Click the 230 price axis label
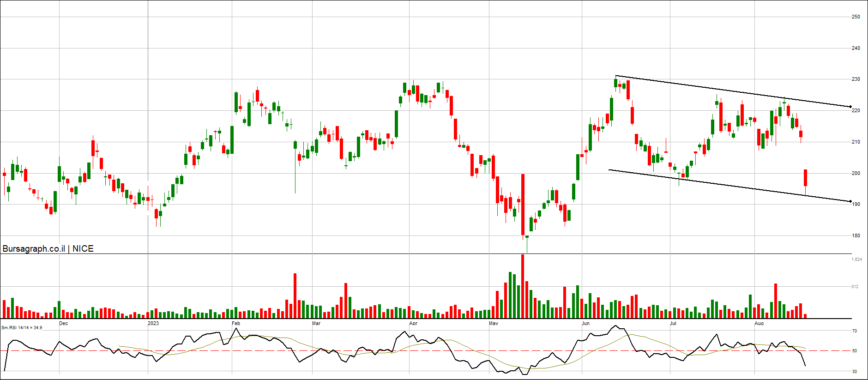The width and height of the screenshot is (868, 380). [x=856, y=79]
